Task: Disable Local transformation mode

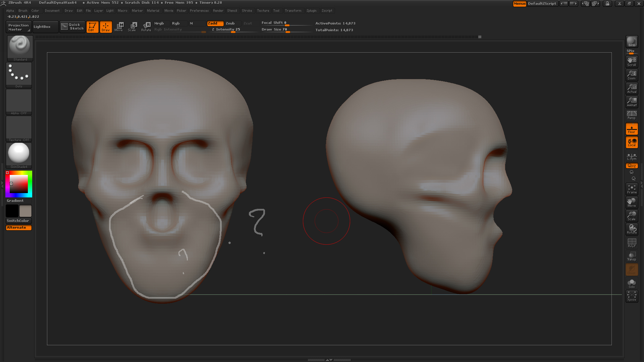Action: pyautogui.click(x=632, y=142)
